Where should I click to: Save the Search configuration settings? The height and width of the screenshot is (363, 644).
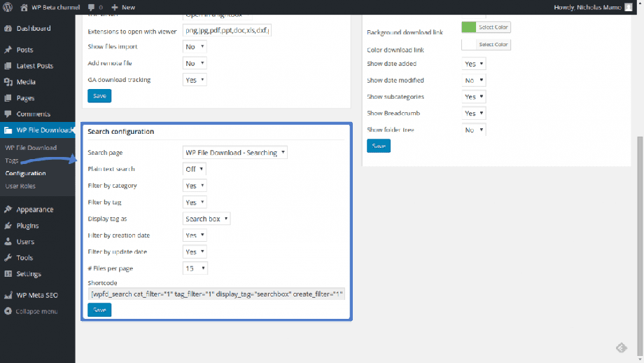point(99,310)
